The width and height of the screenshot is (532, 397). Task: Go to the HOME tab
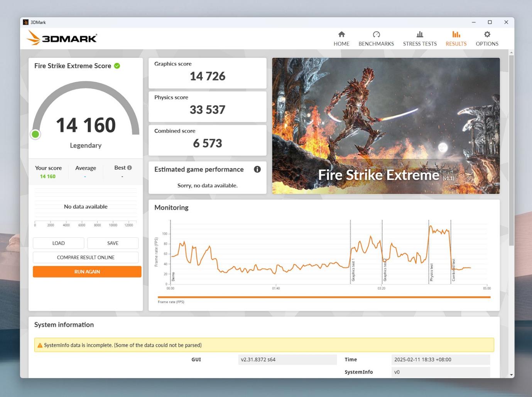341,39
